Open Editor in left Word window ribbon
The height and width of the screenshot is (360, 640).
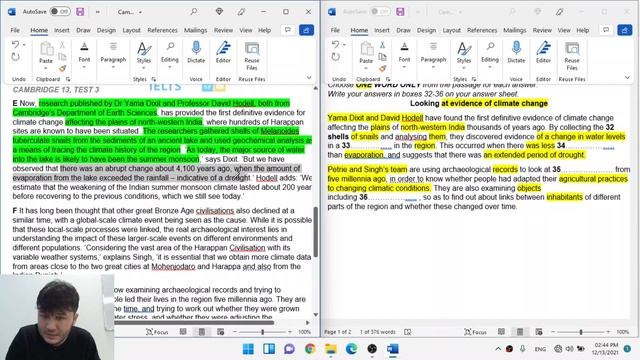click(x=223, y=52)
